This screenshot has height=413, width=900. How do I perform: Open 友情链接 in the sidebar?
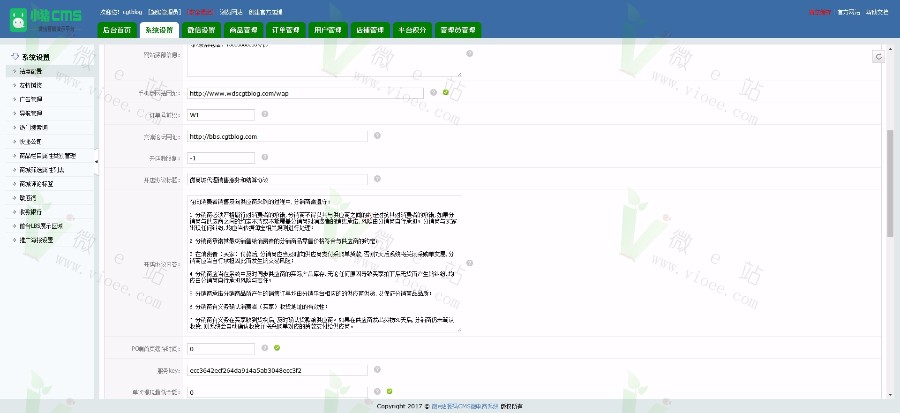point(49,85)
